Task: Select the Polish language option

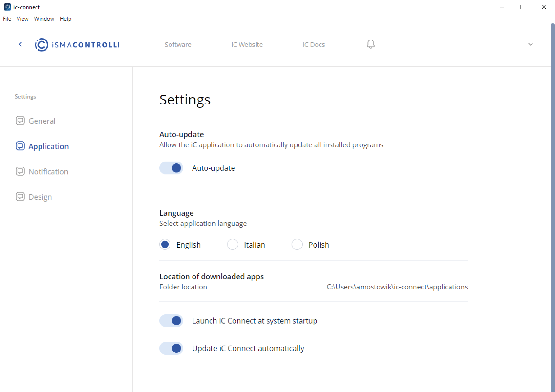Action: (x=297, y=244)
